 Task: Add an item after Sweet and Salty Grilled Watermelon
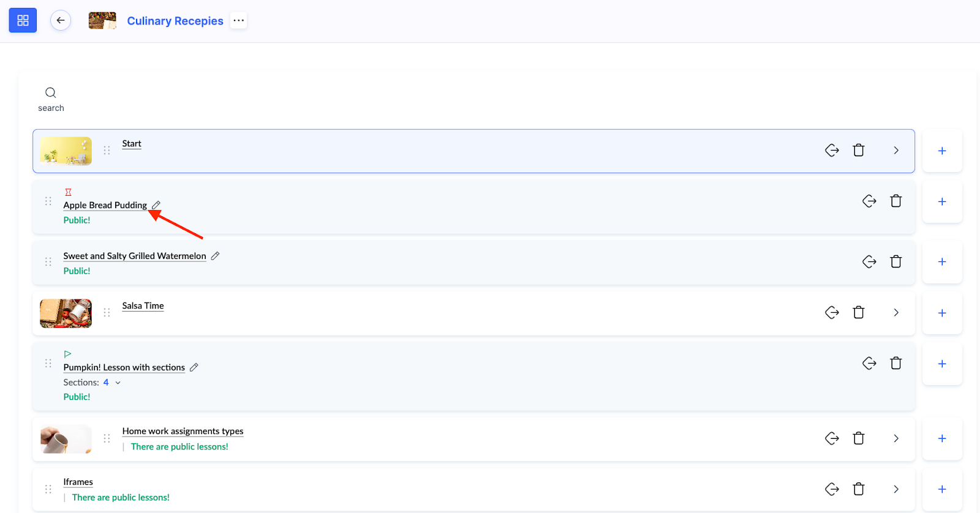tap(942, 262)
